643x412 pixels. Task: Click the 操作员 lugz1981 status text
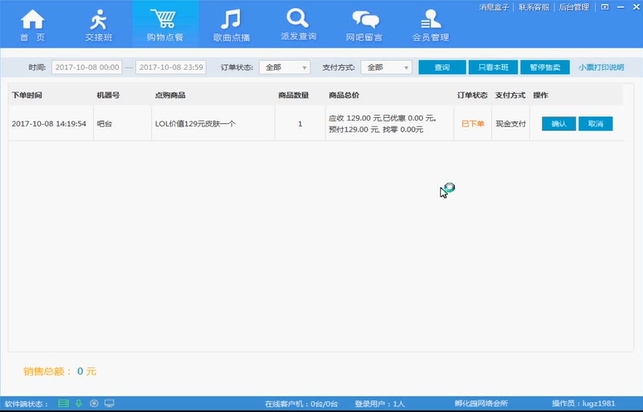point(584,404)
